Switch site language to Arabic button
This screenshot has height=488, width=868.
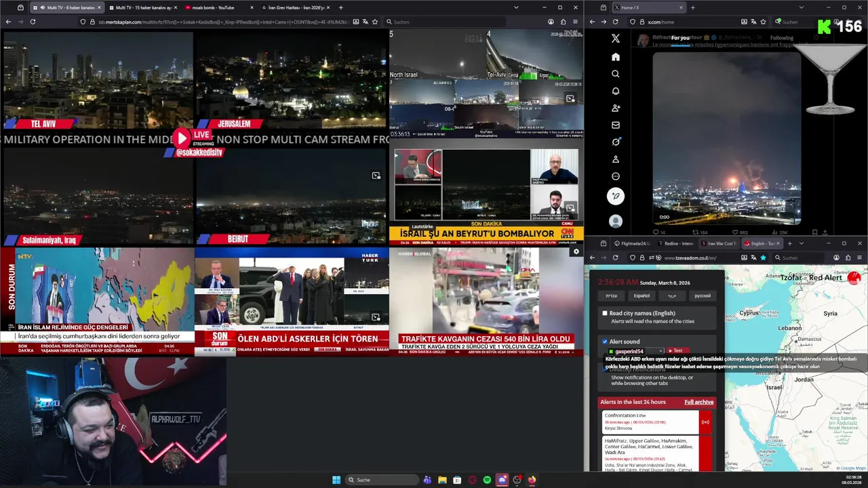pyautogui.click(x=672, y=296)
